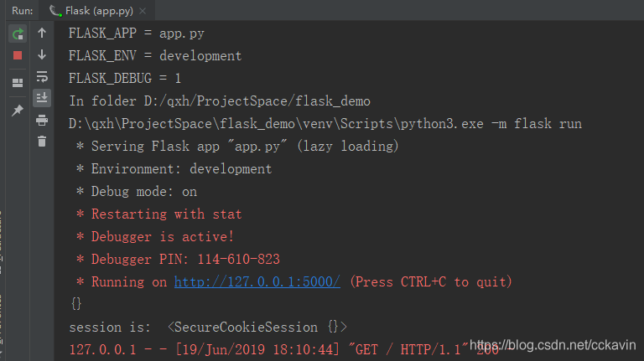Viewport: 644px width, 361px height.
Task: Stop the running Flask process
Action: point(18,55)
